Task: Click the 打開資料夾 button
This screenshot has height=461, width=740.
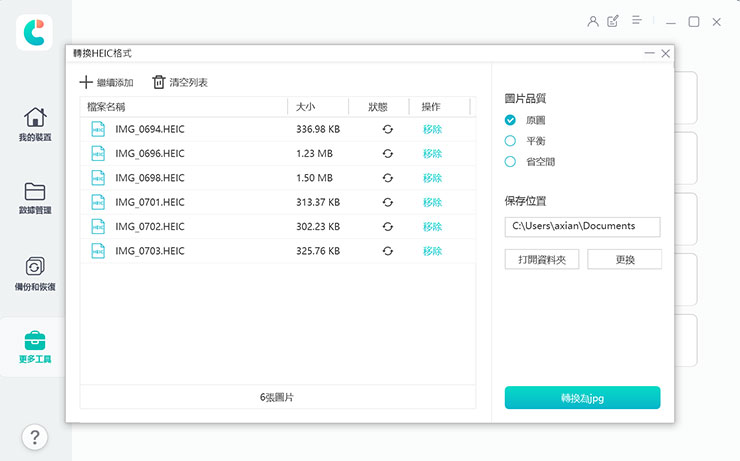Action: [x=541, y=260]
